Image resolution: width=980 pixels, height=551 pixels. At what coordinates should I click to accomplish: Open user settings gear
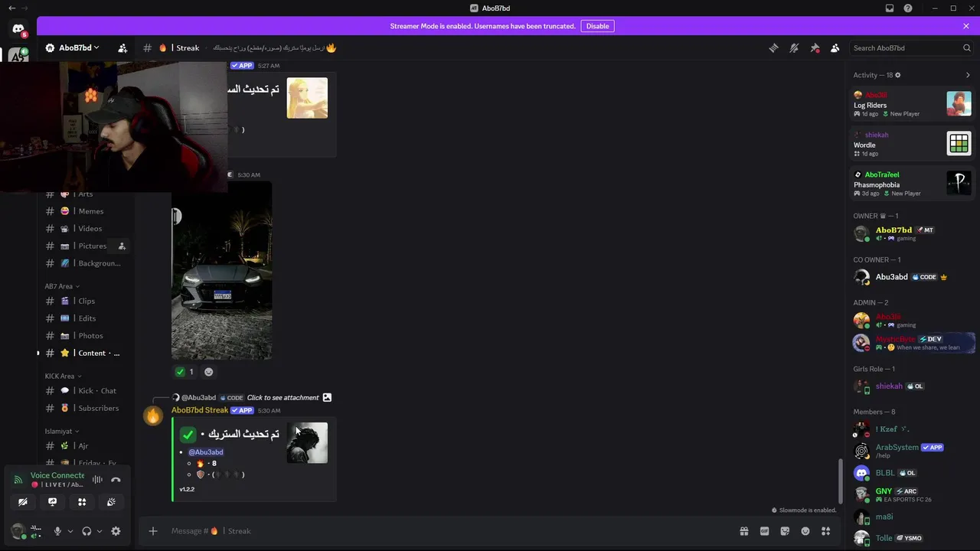click(x=116, y=531)
